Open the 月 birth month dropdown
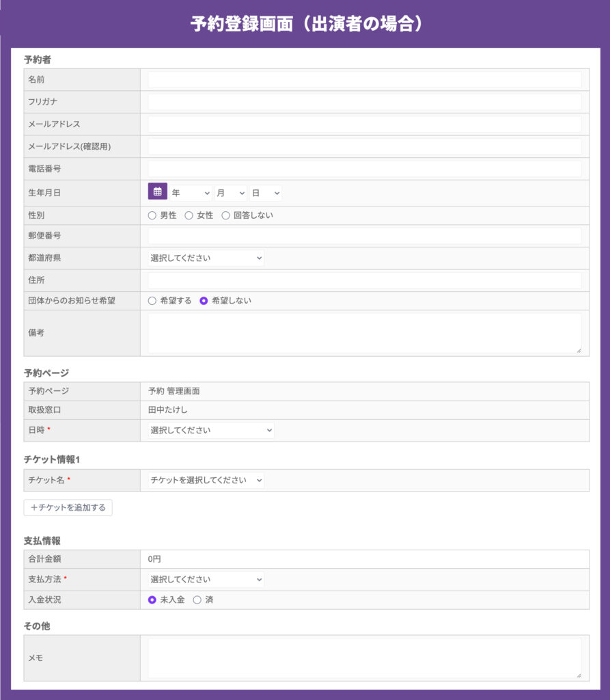The width and height of the screenshot is (610, 700). coord(231,193)
